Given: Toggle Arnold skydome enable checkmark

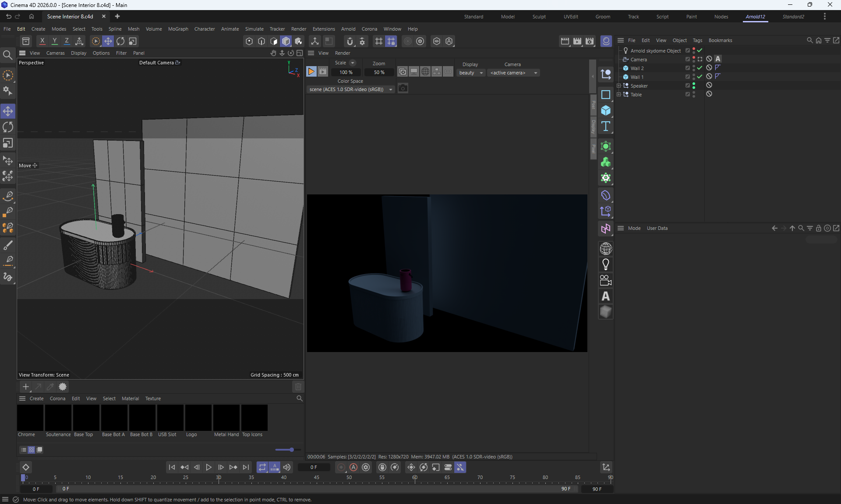Looking at the screenshot, I should [x=700, y=51].
